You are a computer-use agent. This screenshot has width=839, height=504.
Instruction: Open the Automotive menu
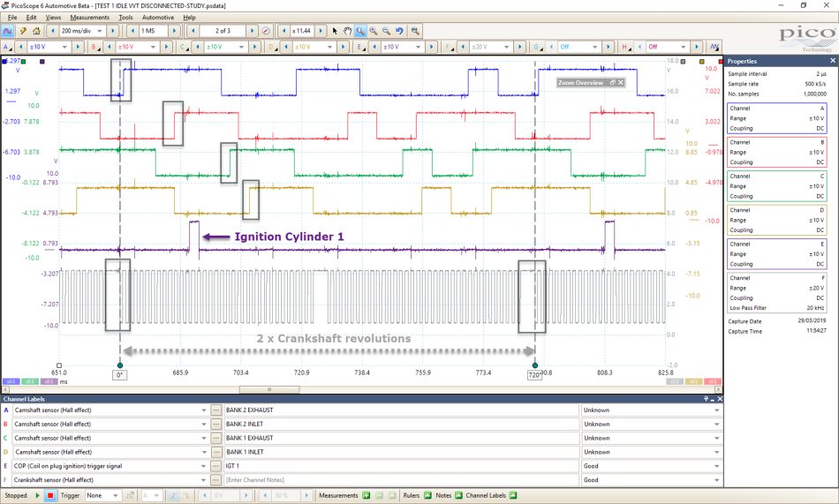158,17
